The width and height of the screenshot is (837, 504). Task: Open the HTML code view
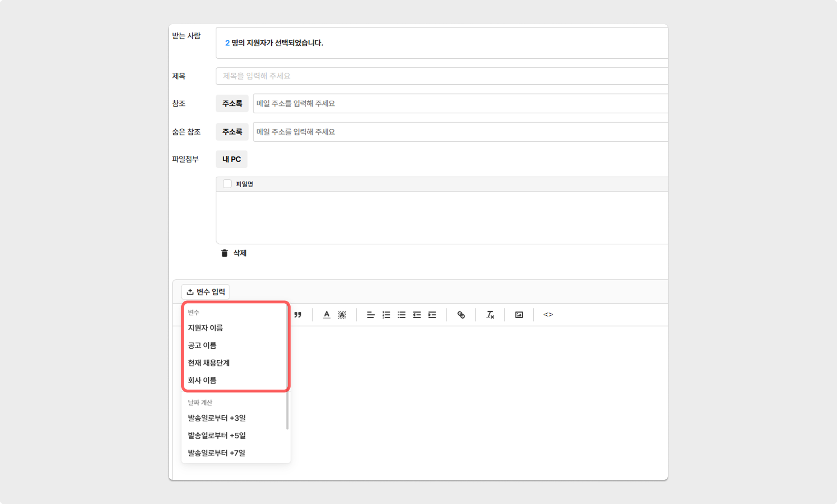click(x=548, y=315)
